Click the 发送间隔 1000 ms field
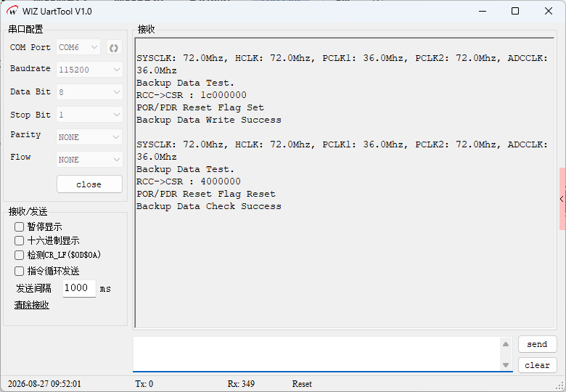Image resolution: width=566 pixels, height=392 pixels. [x=79, y=288]
